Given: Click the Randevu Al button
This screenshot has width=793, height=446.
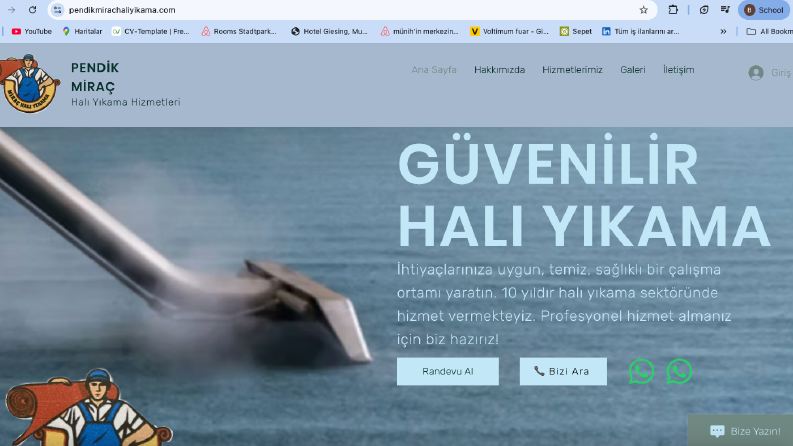Looking at the screenshot, I should (x=448, y=371).
